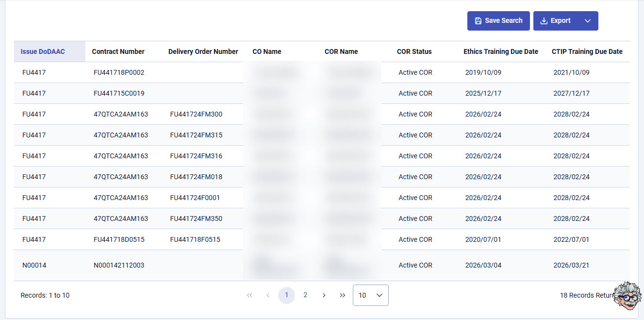Click the next page single-arrow icon

pos(324,295)
